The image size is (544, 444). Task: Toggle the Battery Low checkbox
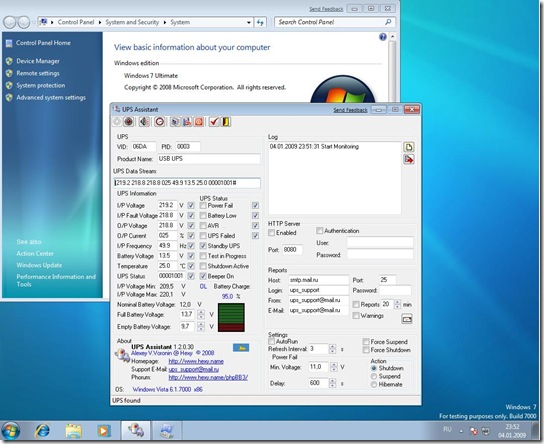point(203,216)
